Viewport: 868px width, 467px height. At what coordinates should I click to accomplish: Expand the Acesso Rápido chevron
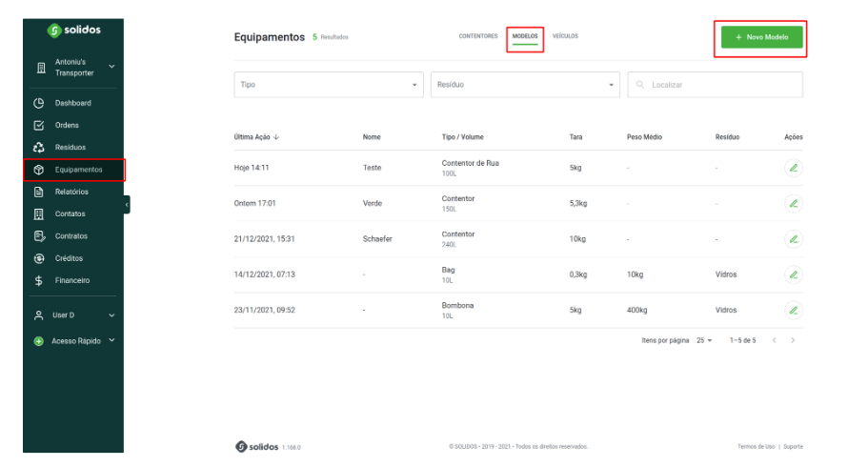[111, 340]
